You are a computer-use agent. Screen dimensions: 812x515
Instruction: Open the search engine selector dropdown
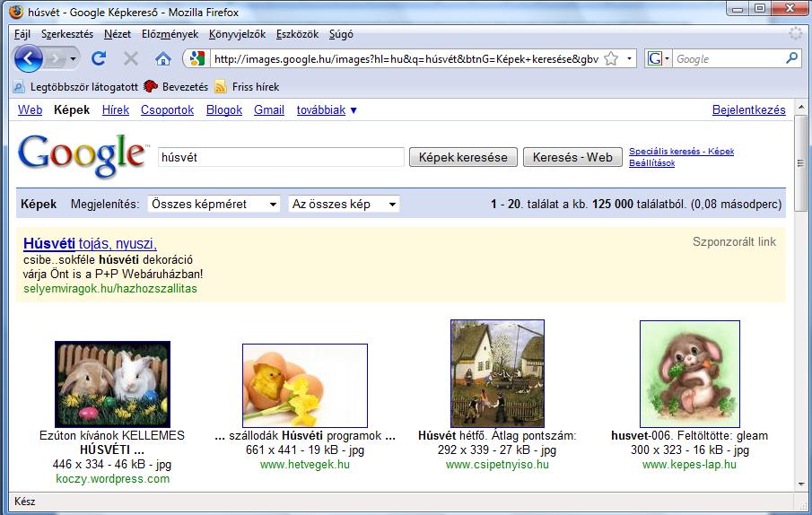(x=667, y=58)
